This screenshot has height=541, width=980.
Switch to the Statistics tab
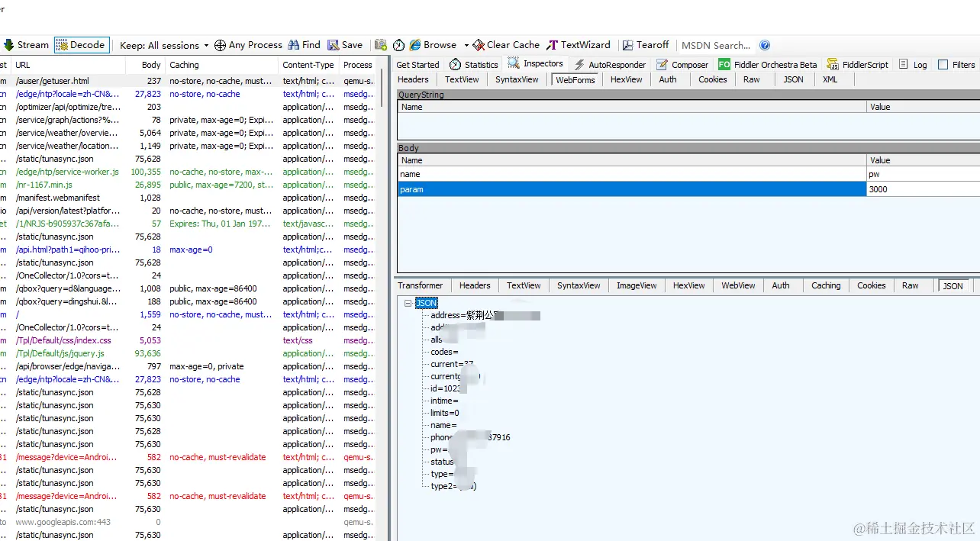tap(474, 65)
